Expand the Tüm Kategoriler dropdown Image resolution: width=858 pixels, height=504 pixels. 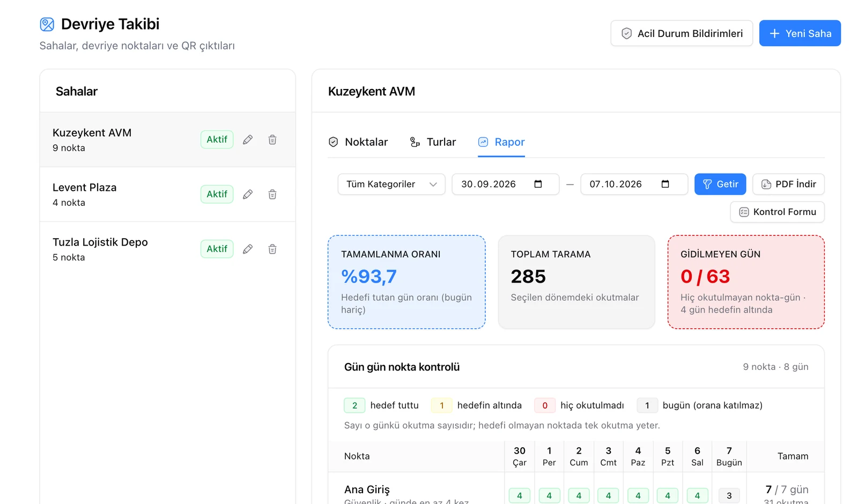click(391, 184)
